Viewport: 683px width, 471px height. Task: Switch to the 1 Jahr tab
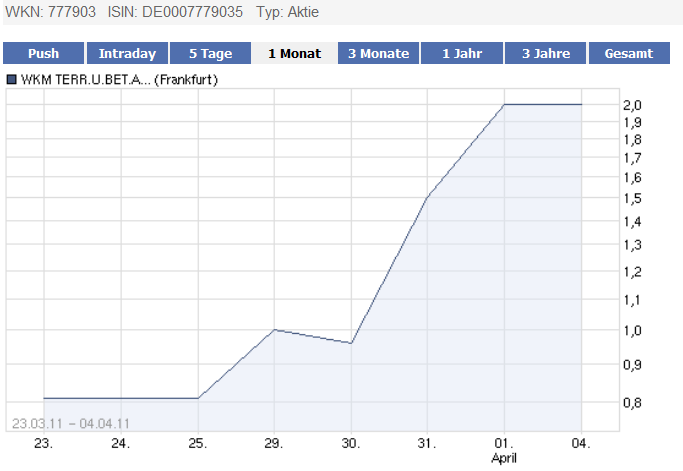point(462,54)
